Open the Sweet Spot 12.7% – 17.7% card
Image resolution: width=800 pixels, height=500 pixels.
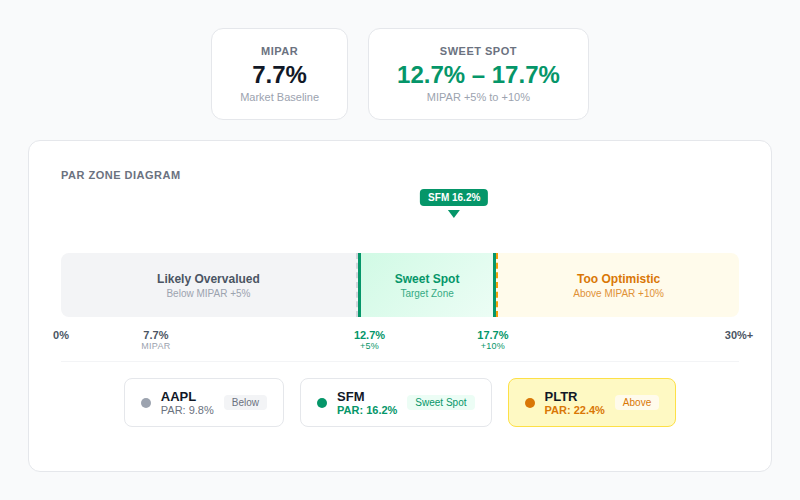(479, 74)
